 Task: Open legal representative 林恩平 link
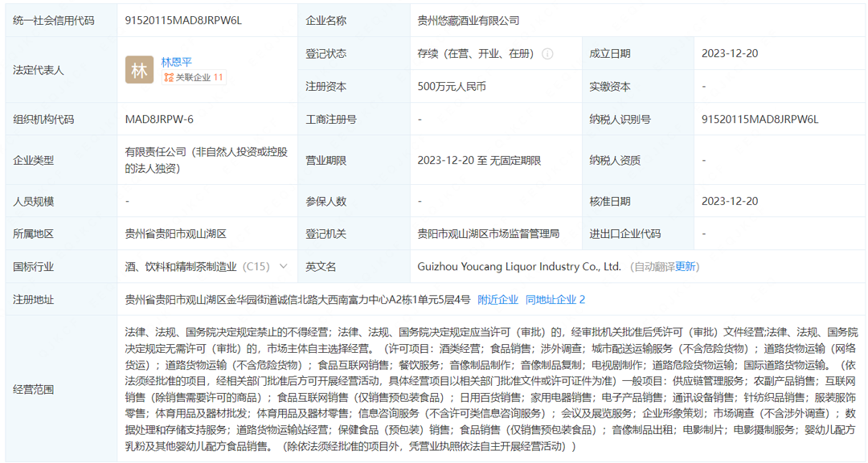(176, 62)
